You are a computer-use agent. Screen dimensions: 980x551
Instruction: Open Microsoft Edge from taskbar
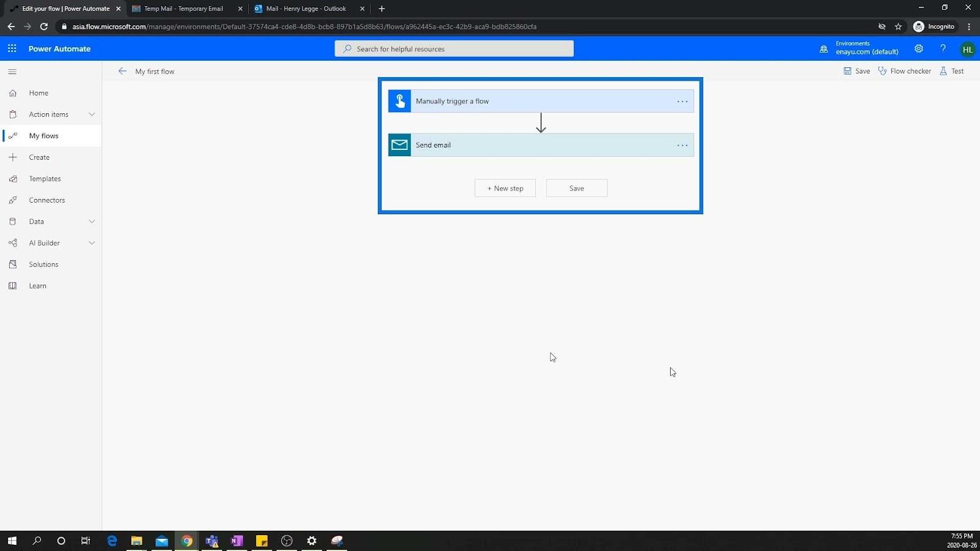[111, 541]
